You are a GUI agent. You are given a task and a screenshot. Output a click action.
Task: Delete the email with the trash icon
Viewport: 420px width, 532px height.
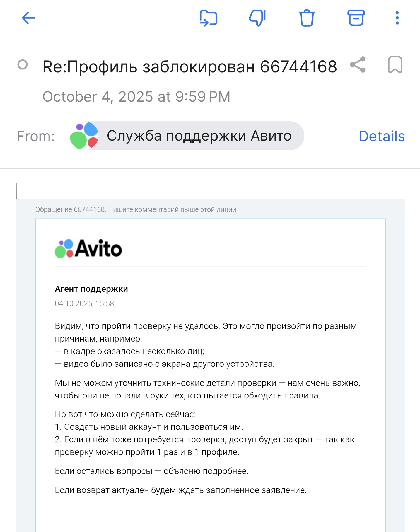(307, 18)
